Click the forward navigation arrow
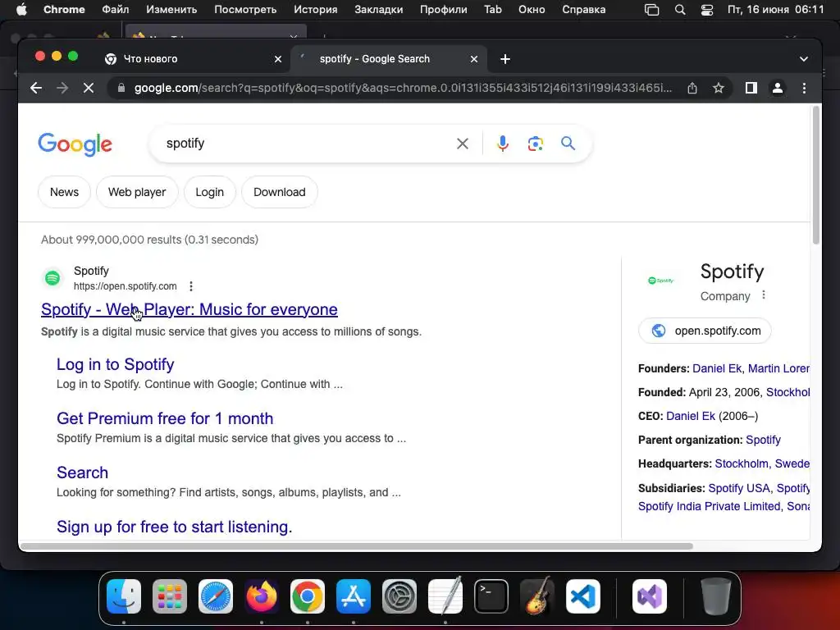Image resolution: width=840 pixels, height=630 pixels. [x=62, y=88]
